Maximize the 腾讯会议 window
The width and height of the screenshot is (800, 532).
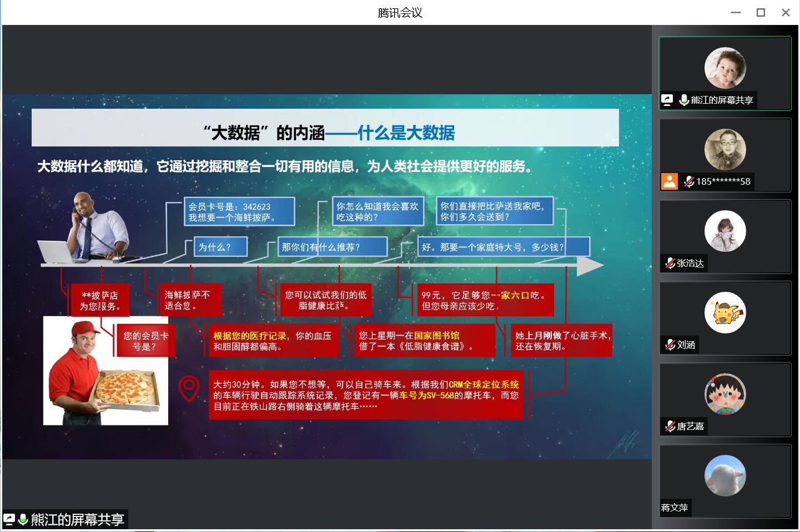[761, 12]
